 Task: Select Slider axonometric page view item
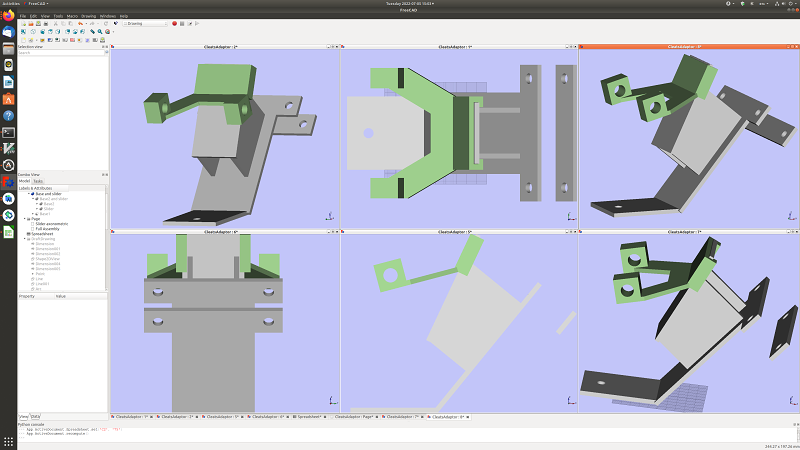point(50,223)
